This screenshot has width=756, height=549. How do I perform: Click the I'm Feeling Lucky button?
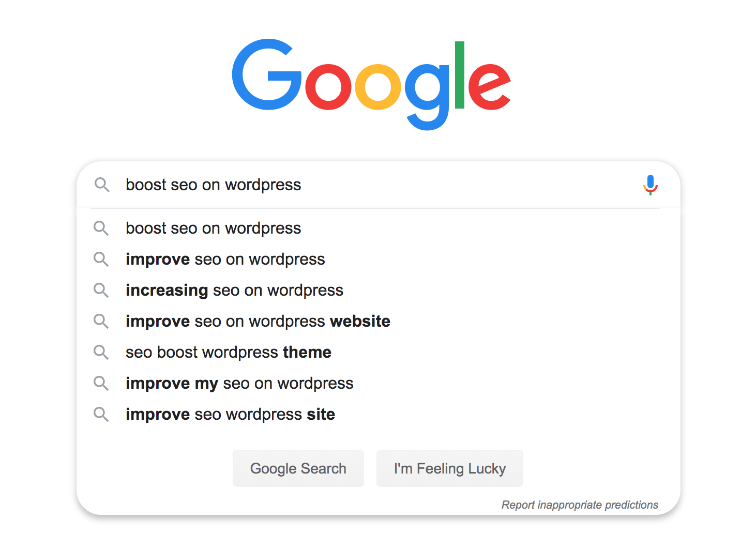[450, 468]
